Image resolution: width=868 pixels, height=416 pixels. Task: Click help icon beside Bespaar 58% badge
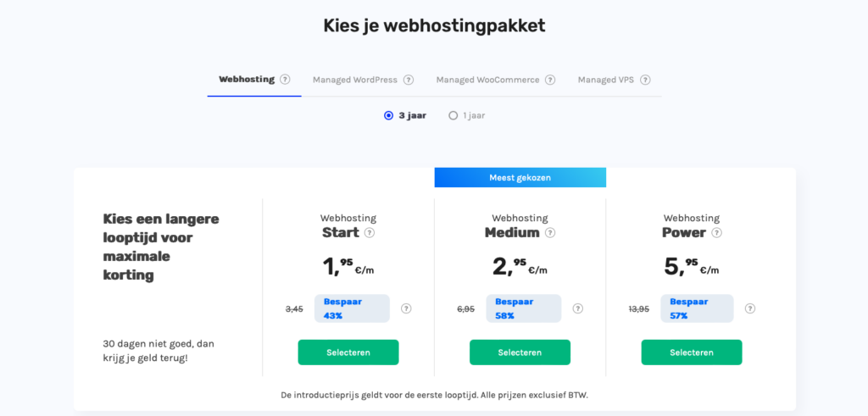point(578,308)
